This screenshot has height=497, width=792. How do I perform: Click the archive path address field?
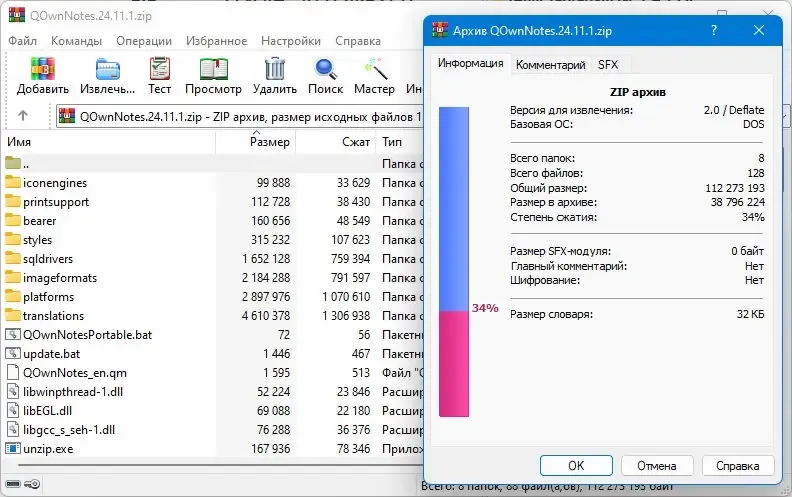tap(240, 117)
